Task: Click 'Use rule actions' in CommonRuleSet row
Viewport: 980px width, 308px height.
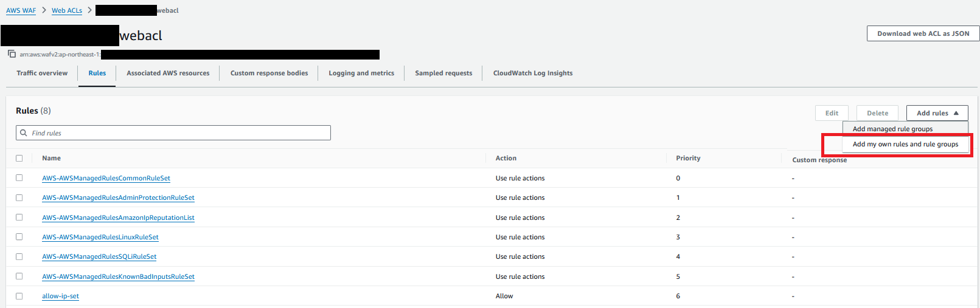Action: [520, 178]
